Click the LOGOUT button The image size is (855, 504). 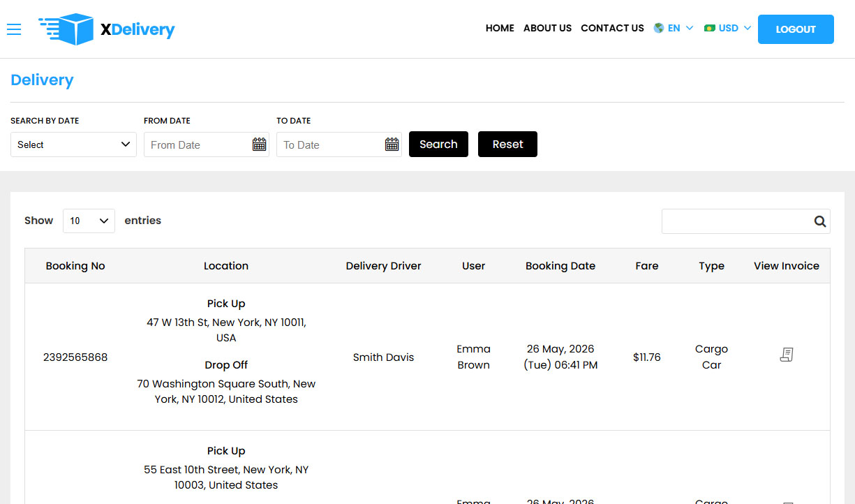796,29
